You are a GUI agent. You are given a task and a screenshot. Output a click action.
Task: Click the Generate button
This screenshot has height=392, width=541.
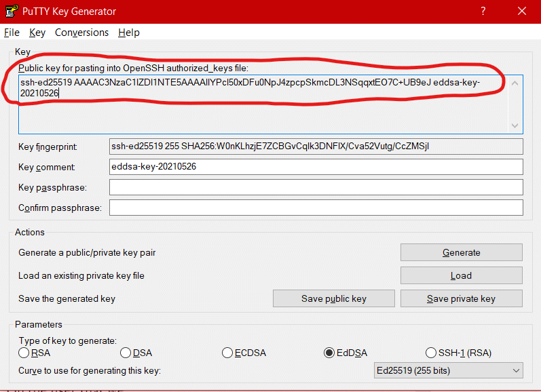point(462,253)
